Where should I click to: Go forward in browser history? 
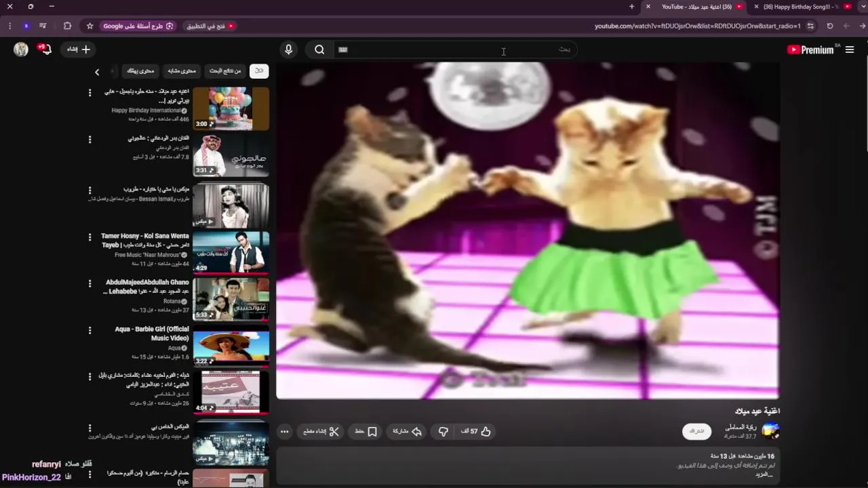846,26
